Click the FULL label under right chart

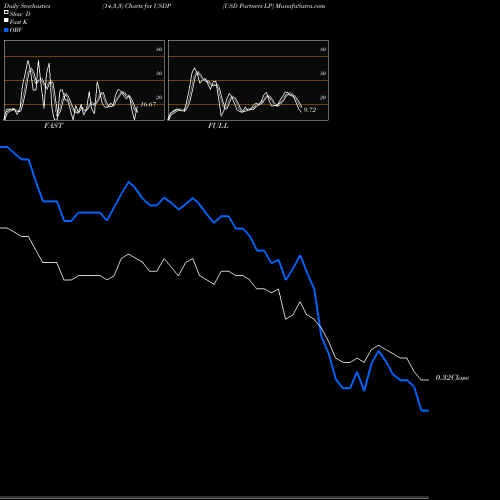point(218,126)
